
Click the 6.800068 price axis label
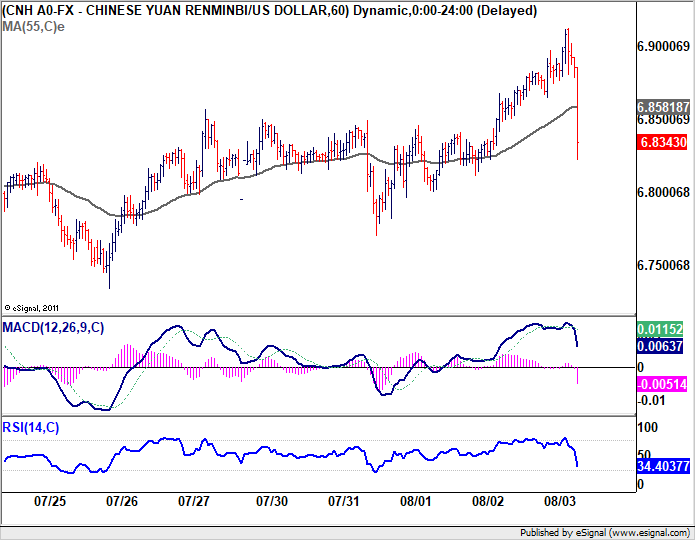(663, 192)
